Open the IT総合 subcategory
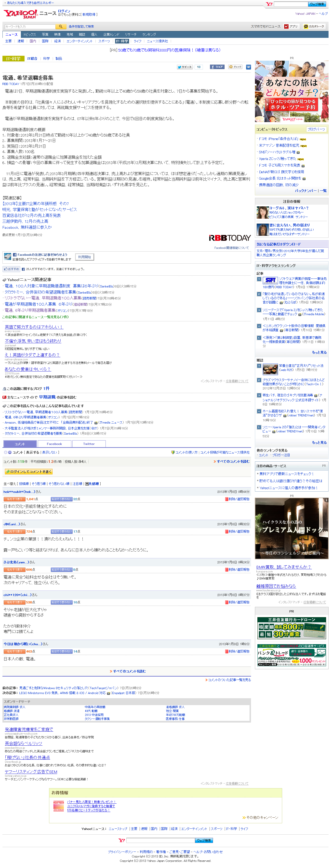The height and width of the screenshot is (868, 331). pyautogui.click(x=32, y=58)
